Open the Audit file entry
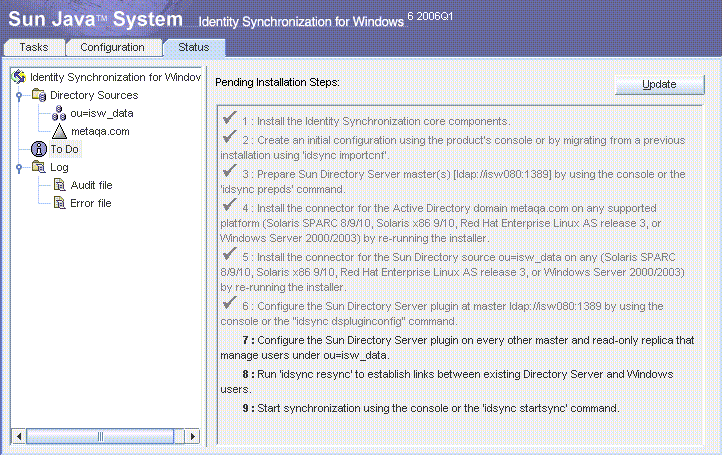This screenshot has height=455, width=722. [91, 185]
